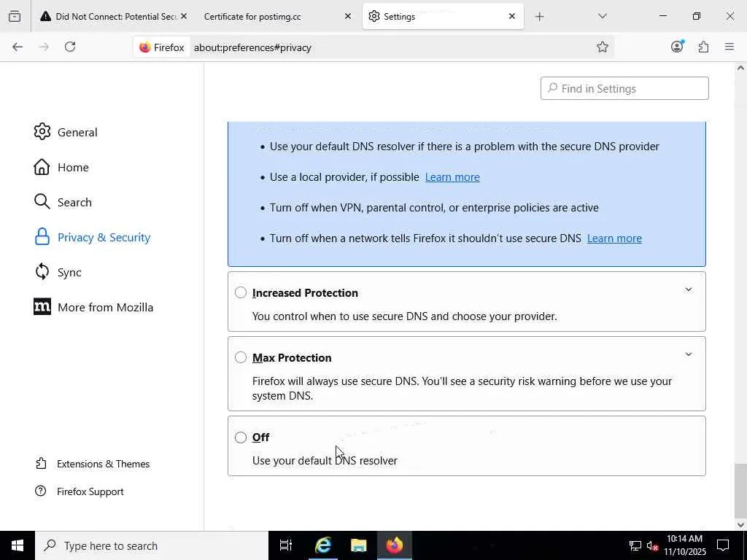Select the Increased Protection radio button
The width and height of the screenshot is (747, 560).
pos(241,292)
